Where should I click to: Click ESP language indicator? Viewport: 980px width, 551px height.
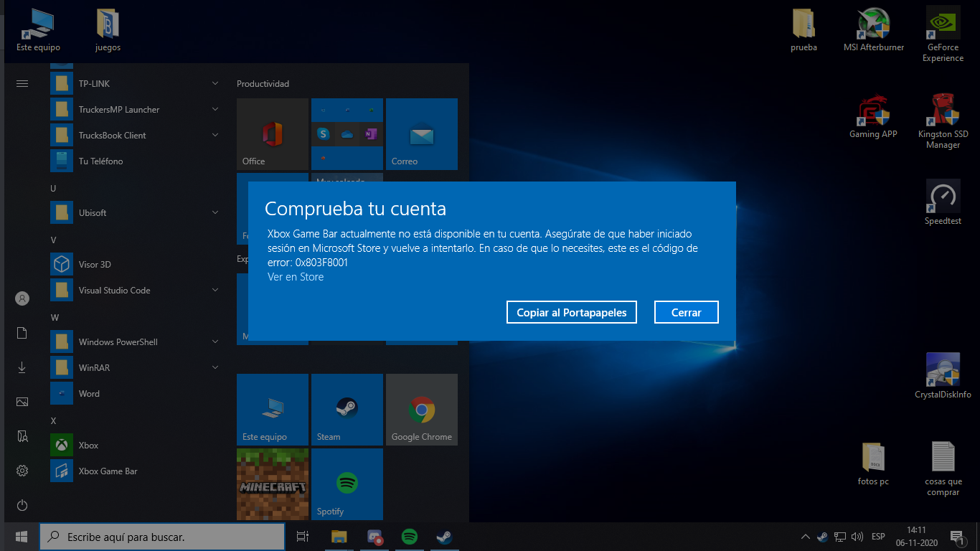point(878,537)
